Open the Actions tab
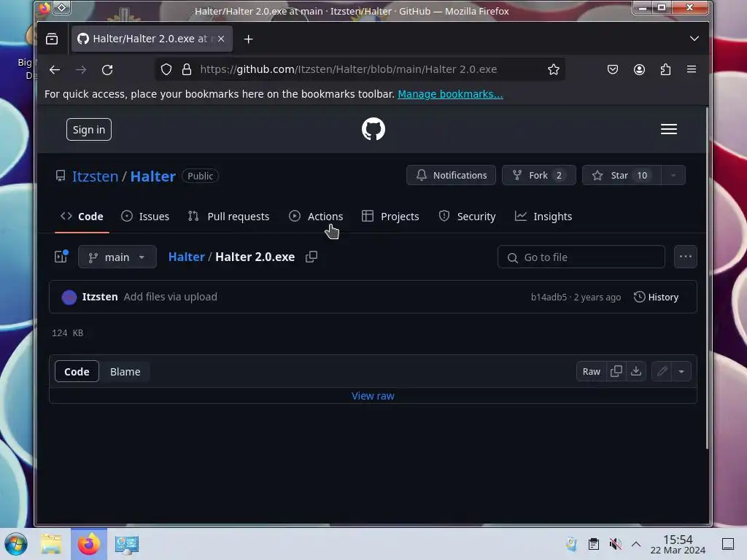Image resolution: width=747 pixels, height=560 pixels. click(x=316, y=216)
